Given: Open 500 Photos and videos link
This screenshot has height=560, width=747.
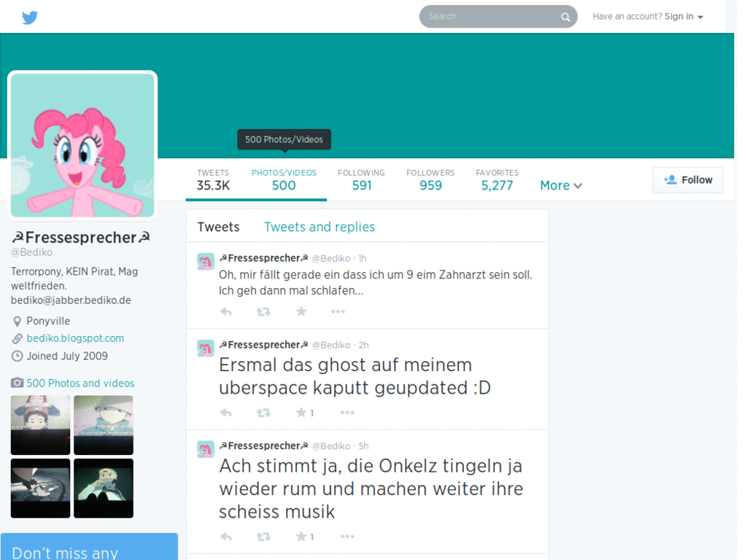Looking at the screenshot, I should coord(80,384).
